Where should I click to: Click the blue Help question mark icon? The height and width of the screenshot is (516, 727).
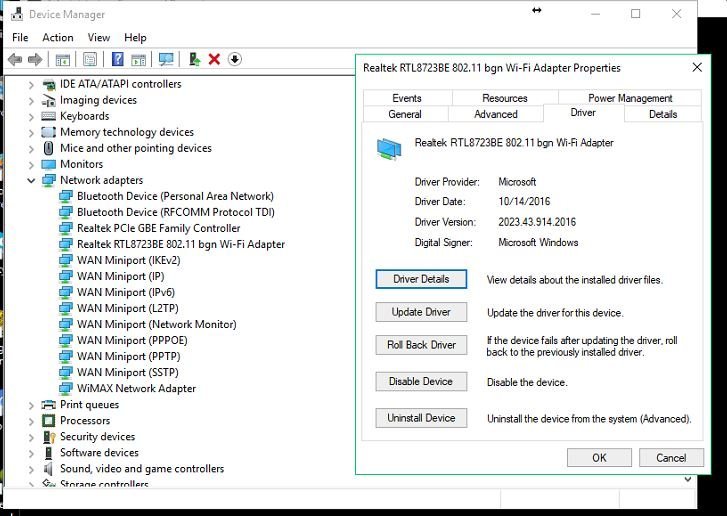(x=118, y=59)
